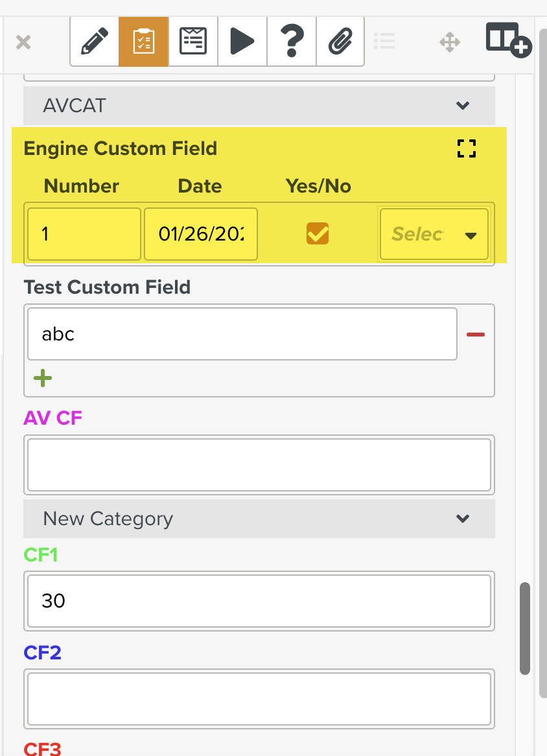Viewport: 547px width, 756px height.
Task: Click the grayed list icon in toolbar
Action: (x=384, y=42)
